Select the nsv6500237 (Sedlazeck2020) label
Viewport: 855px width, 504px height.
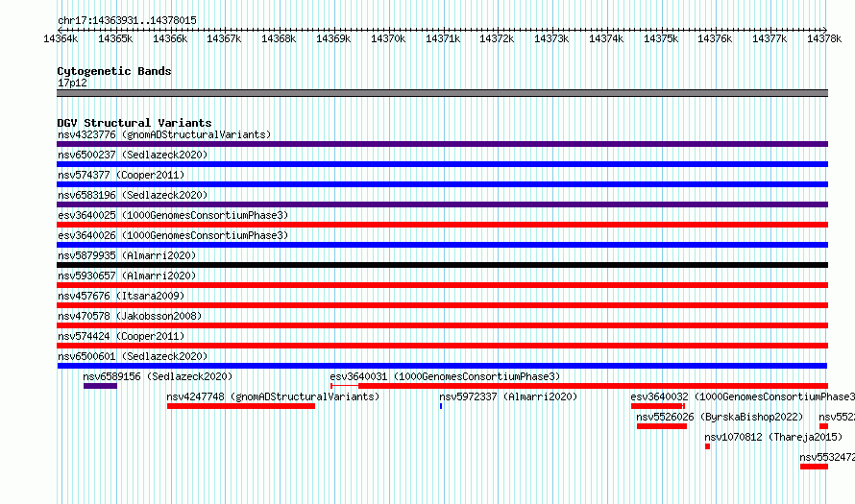click(133, 155)
